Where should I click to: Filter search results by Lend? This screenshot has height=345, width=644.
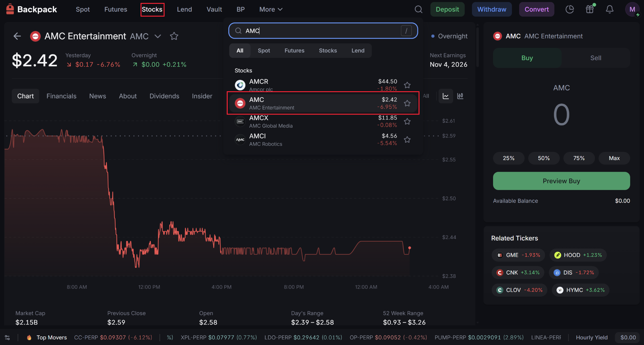click(x=358, y=51)
